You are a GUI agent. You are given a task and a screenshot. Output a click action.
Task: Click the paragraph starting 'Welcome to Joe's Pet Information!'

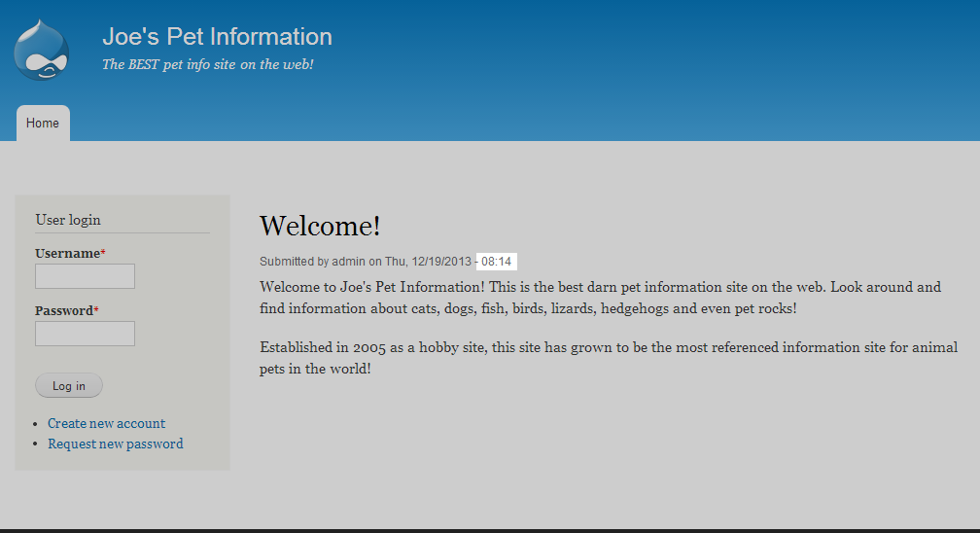(600, 298)
